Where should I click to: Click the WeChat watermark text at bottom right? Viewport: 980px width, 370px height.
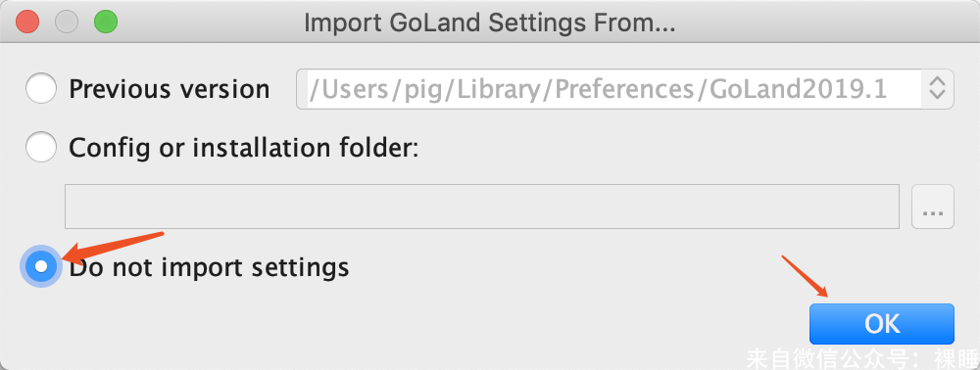click(862, 358)
